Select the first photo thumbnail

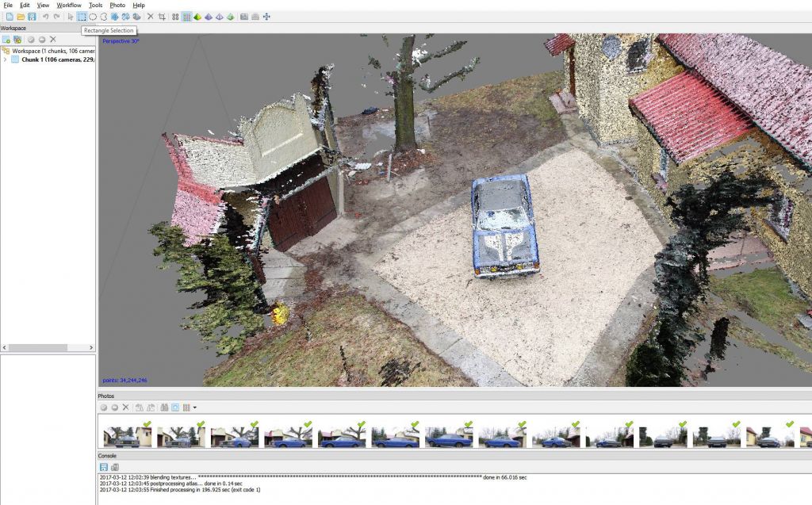(126, 437)
